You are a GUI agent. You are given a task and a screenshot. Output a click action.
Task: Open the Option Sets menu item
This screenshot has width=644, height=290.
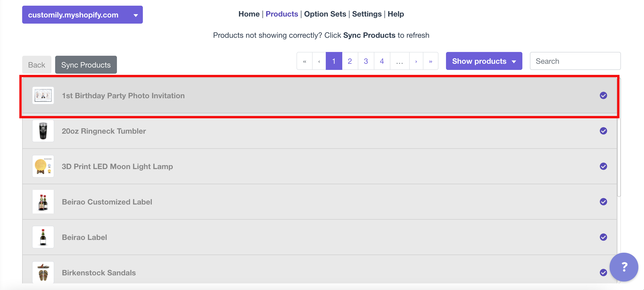point(325,14)
